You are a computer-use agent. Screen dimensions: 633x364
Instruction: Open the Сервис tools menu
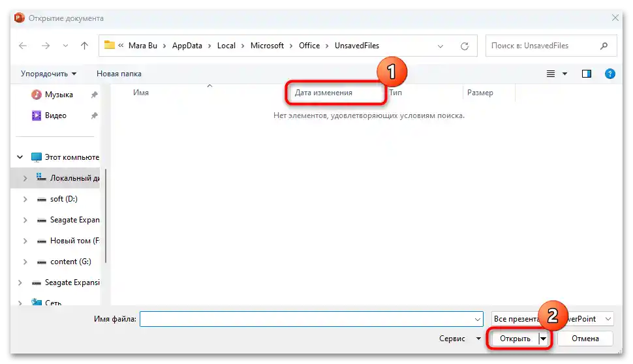click(460, 339)
